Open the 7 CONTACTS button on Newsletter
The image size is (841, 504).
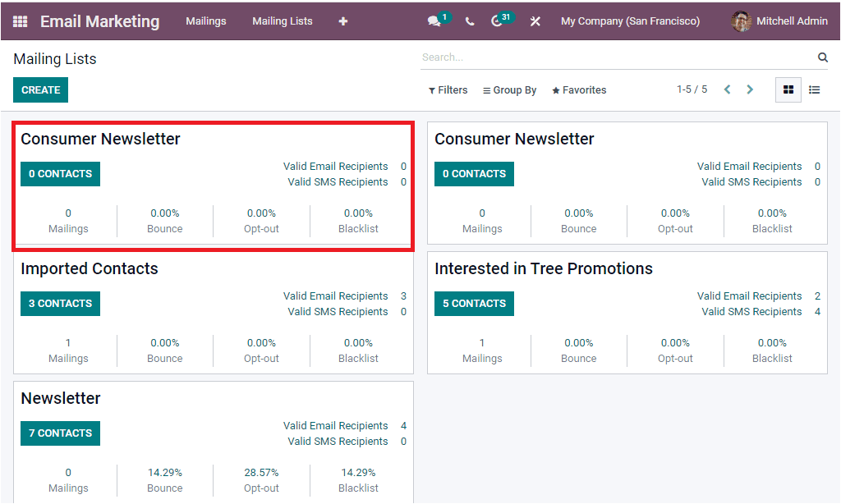pyautogui.click(x=60, y=433)
